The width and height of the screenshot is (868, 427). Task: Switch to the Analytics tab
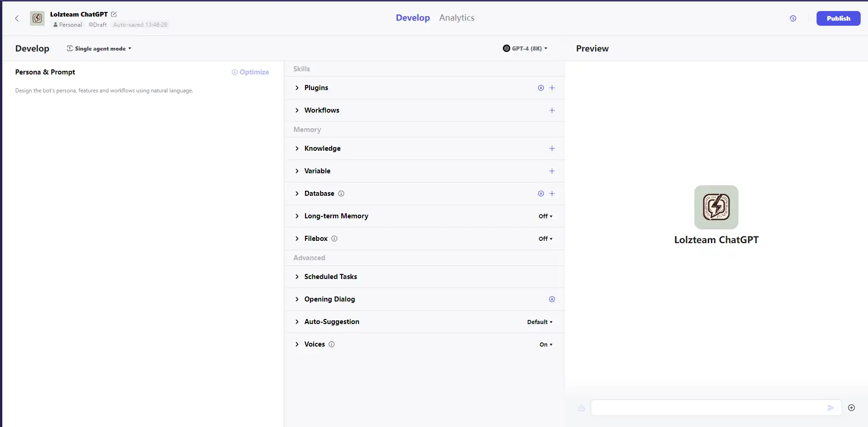point(457,17)
